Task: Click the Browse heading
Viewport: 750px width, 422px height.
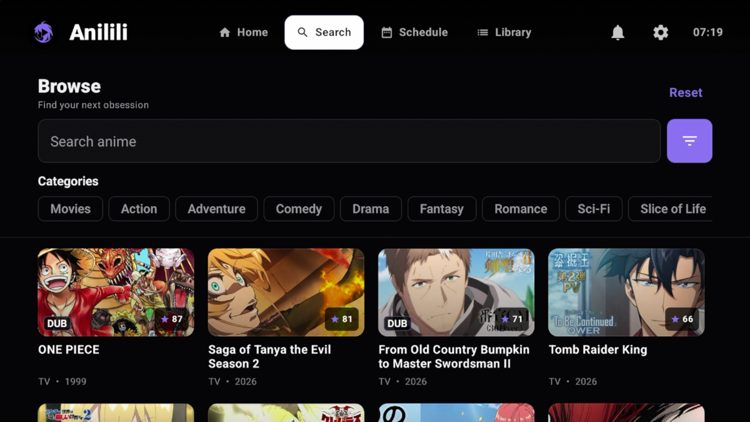Action: (x=69, y=86)
